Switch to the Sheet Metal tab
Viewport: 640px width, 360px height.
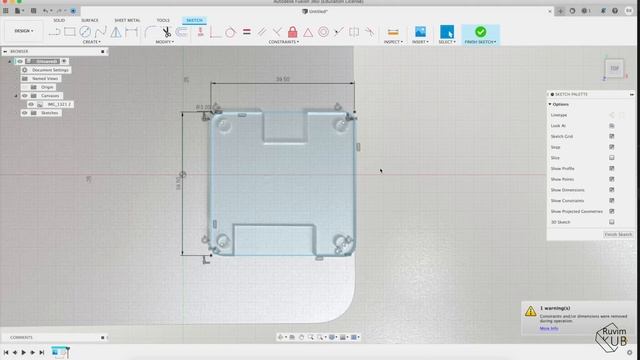tap(127, 20)
